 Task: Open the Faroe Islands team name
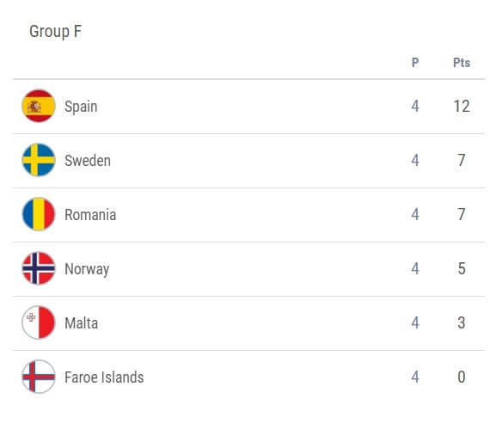(x=104, y=377)
